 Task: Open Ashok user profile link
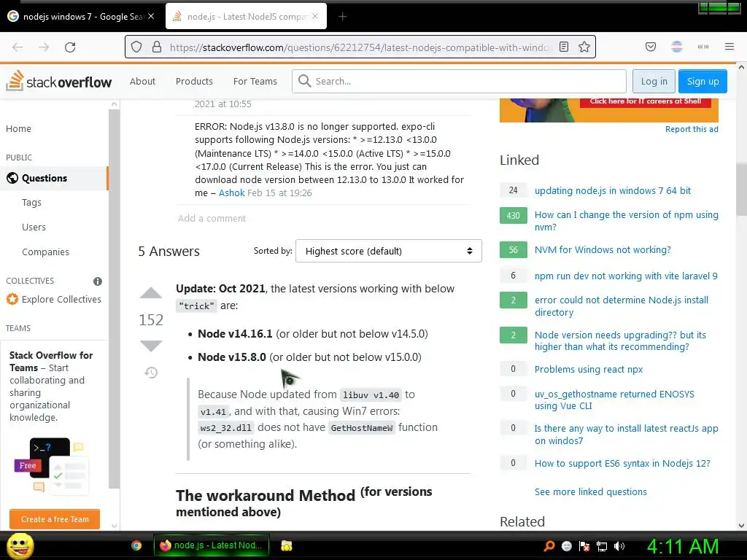(231, 192)
